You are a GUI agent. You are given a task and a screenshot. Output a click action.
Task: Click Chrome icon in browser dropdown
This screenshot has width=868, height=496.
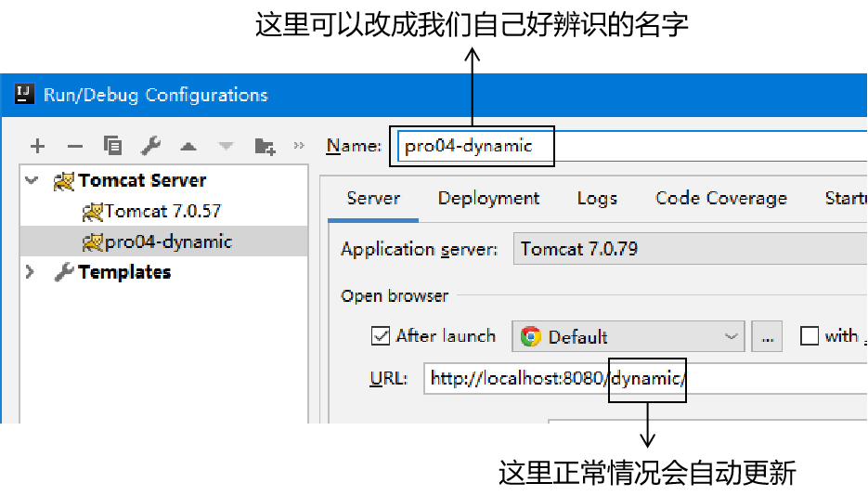(x=530, y=336)
